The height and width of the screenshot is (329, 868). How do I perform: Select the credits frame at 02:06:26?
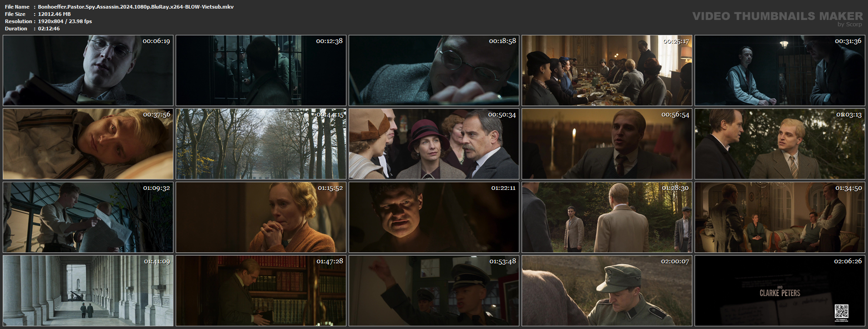[780, 291]
